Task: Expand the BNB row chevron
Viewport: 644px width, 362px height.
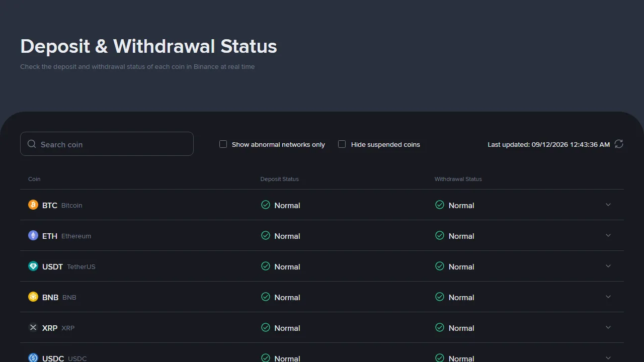Action: pyautogui.click(x=608, y=297)
